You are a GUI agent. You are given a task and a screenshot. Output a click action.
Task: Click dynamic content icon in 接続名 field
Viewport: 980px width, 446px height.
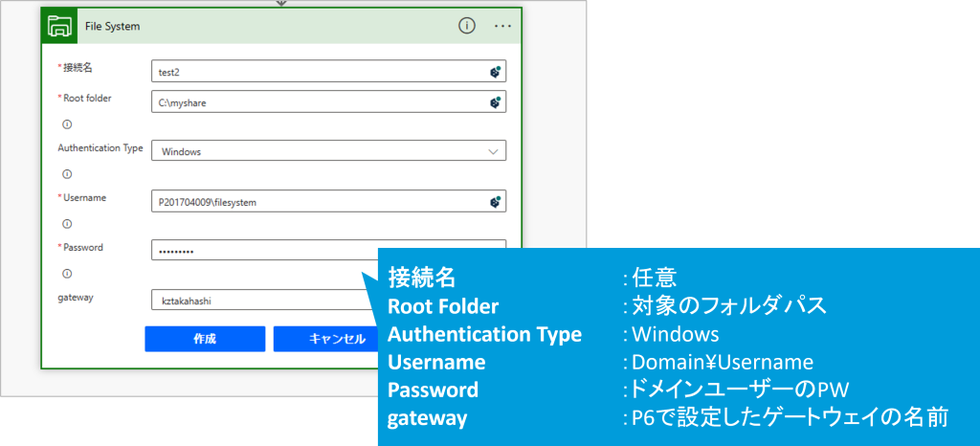pos(495,71)
